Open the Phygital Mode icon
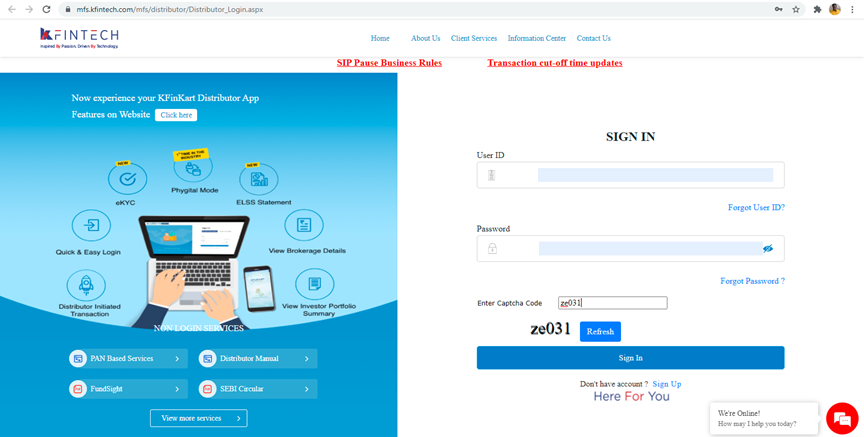 click(x=193, y=168)
